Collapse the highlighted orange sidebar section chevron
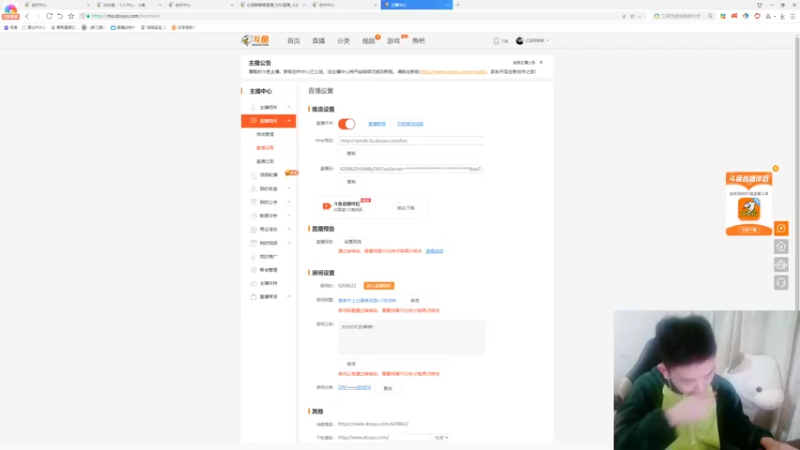Screen dimensions: 800x450 click(x=289, y=121)
